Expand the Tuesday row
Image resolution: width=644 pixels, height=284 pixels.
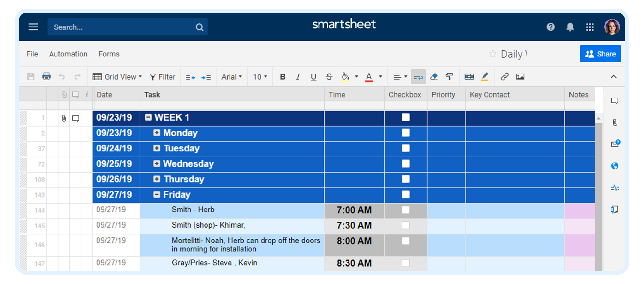pos(157,148)
